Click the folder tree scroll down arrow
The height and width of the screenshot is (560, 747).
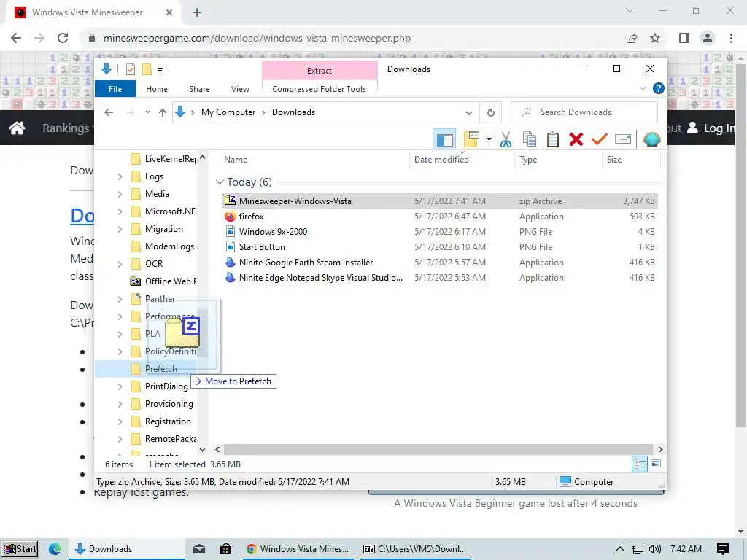point(203,449)
